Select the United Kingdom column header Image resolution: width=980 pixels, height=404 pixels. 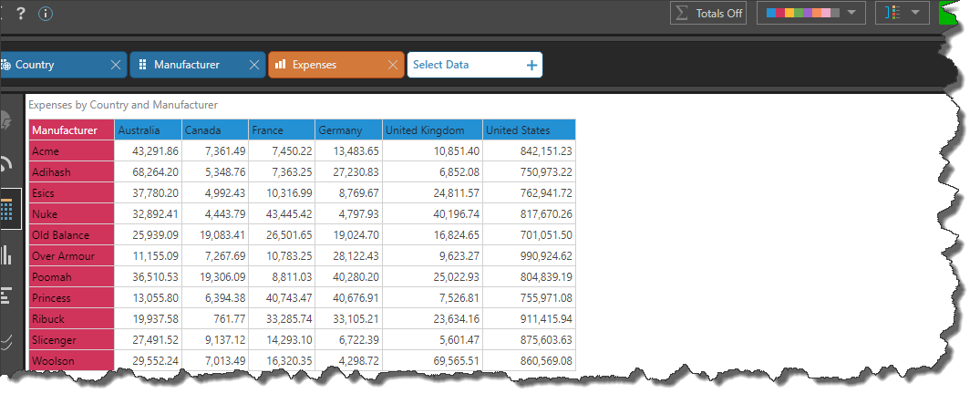pyautogui.click(x=431, y=130)
